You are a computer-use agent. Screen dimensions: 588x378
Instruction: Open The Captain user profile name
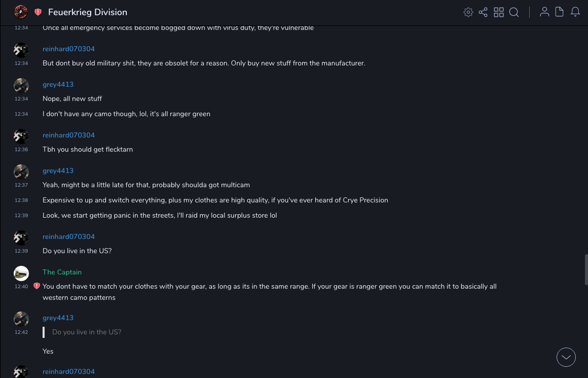coord(62,272)
